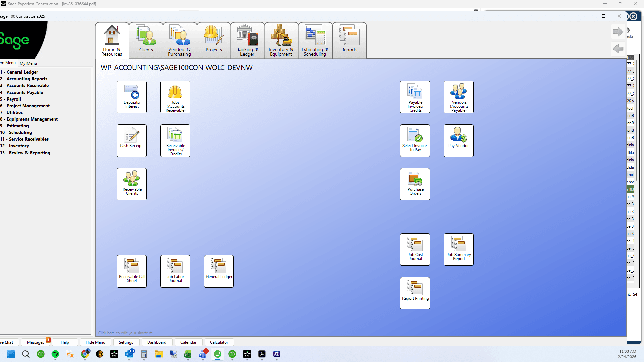Switch to the Clients tab
644x362 pixels.
[146, 41]
